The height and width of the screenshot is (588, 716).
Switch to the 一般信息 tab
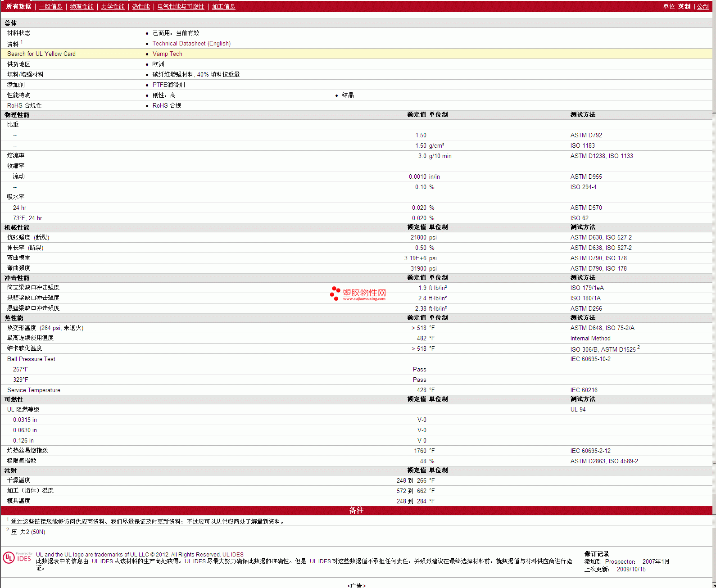tap(50, 6)
